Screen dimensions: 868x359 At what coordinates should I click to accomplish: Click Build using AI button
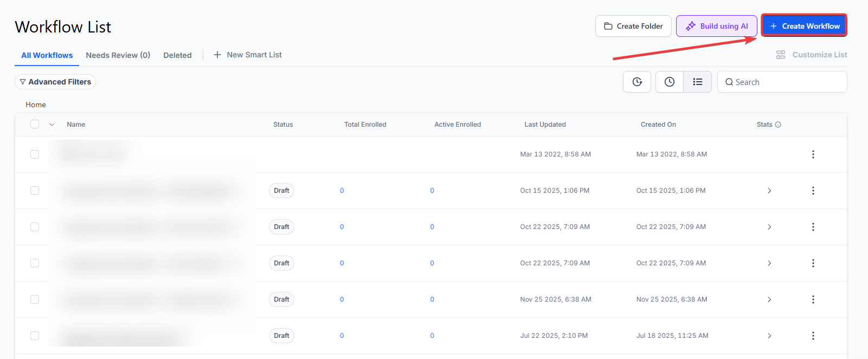(x=716, y=26)
